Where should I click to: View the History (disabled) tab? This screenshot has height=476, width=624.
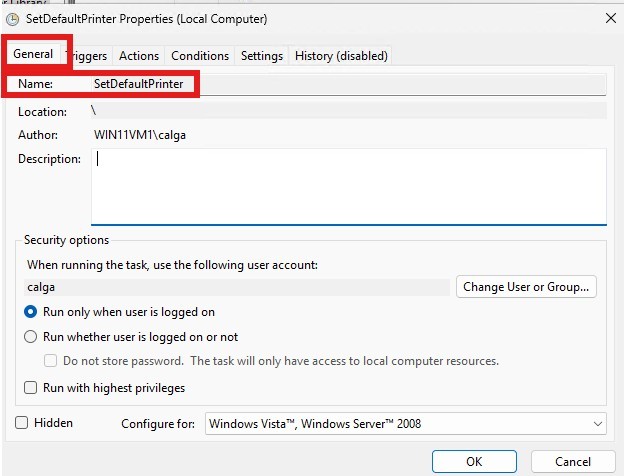pyautogui.click(x=341, y=56)
